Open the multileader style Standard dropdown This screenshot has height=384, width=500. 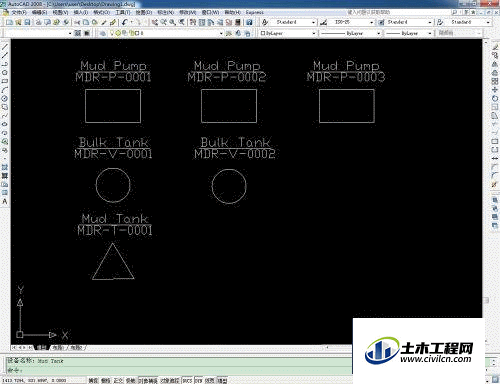tap(469, 22)
